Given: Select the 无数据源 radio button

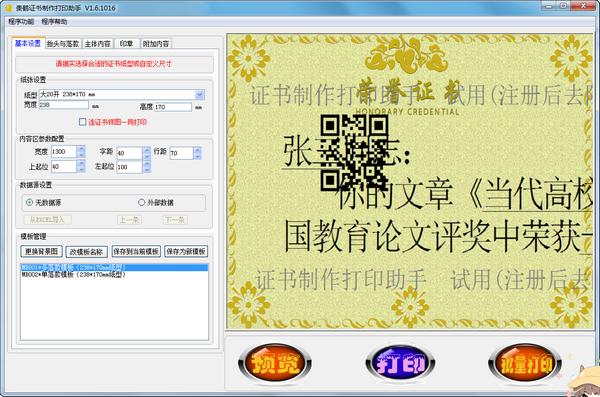Looking at the screenshot, I should [x=29, y=203].
